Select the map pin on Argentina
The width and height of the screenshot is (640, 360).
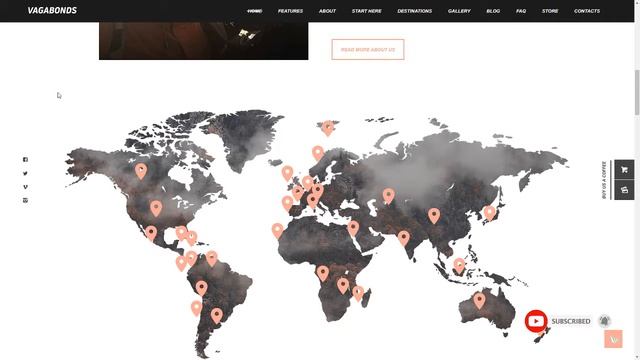coord(217,316)
